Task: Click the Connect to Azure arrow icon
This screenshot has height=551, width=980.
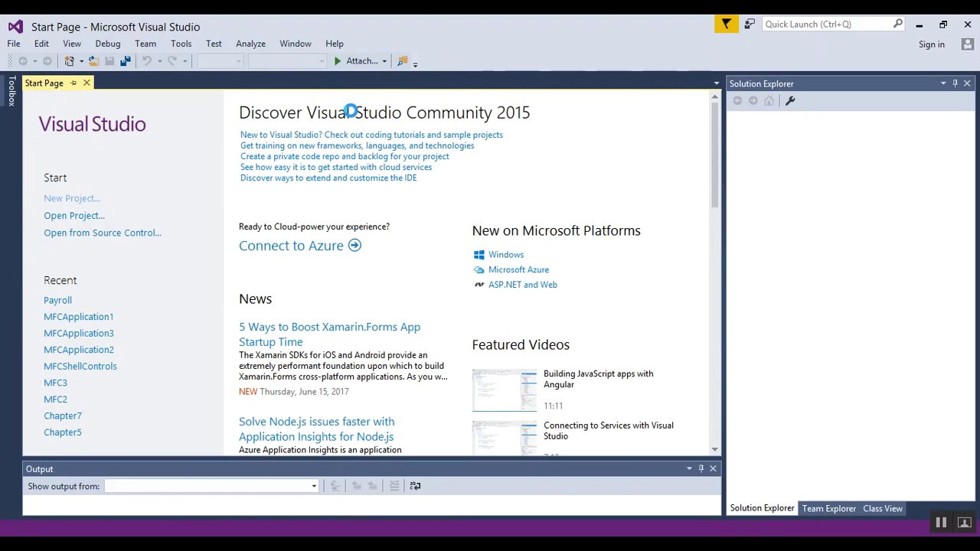Action: coord(354,246)
